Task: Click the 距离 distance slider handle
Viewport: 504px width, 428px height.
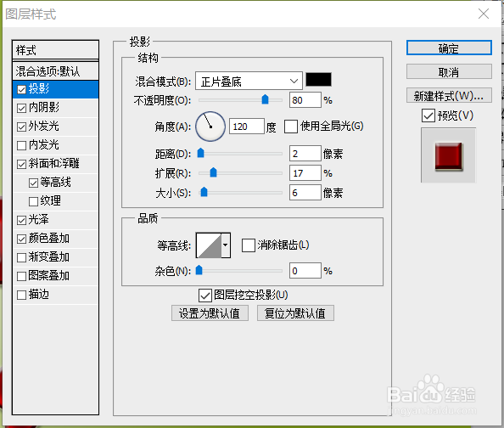Action: pyautogui.click(x=200, y=153)
